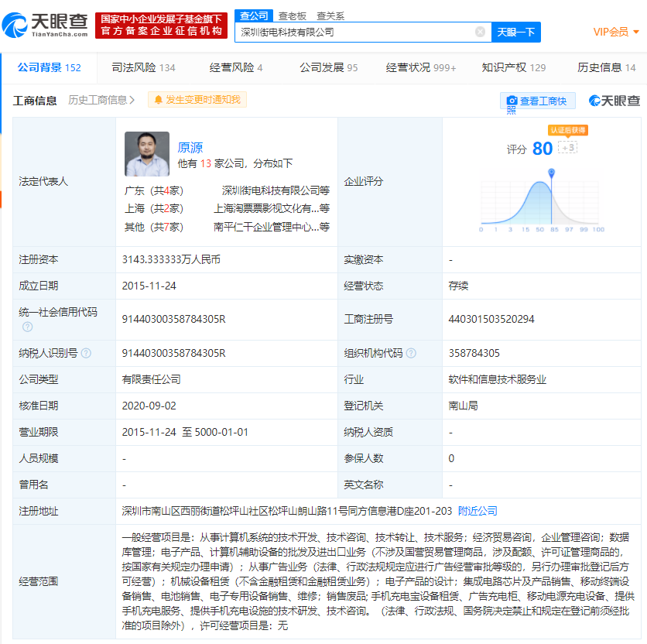
Task: Select 工商注册号 value 440301503520294
Action: tap(491, 320)
